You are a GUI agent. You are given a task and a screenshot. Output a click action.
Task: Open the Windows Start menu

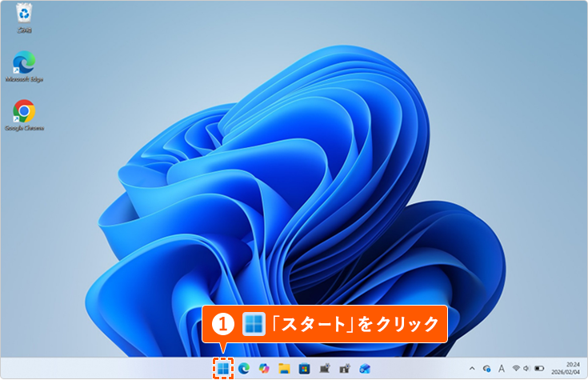222,368
